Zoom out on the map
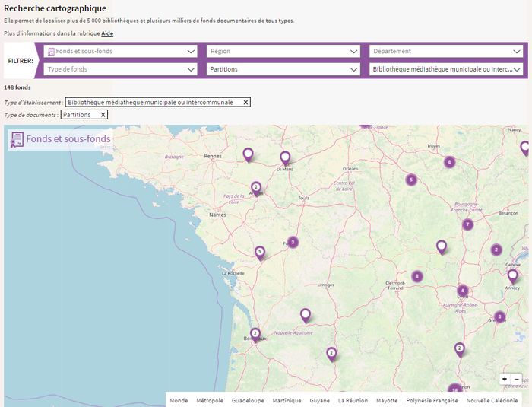Screen dimensions: 532x407 [x=517, y=379]
